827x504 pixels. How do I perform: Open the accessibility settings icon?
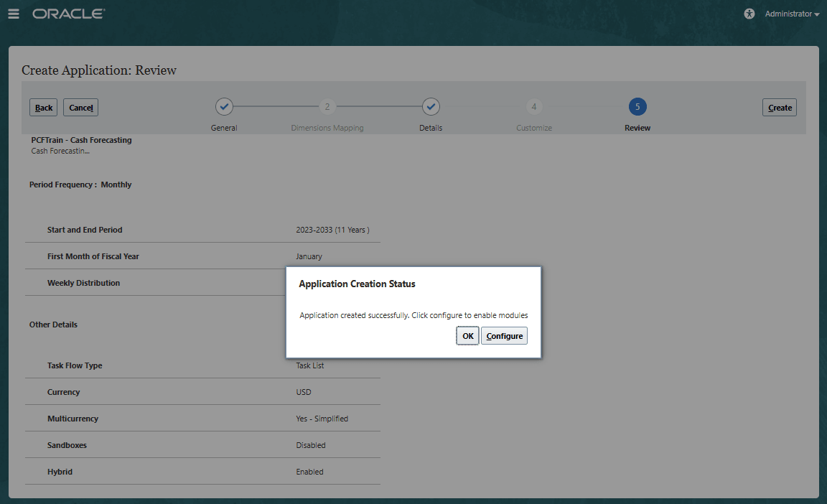point(749,14)
